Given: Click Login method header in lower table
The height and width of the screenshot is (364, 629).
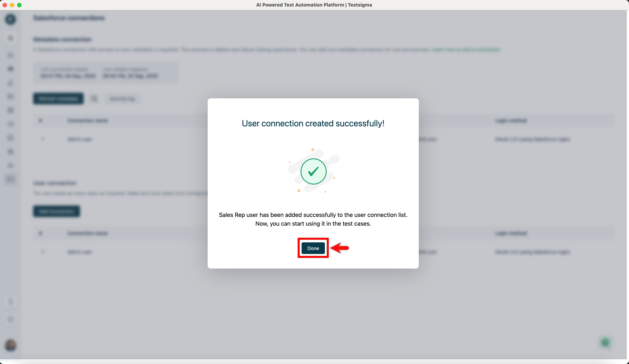Looking at the screenshot, I should pos(511,233).
